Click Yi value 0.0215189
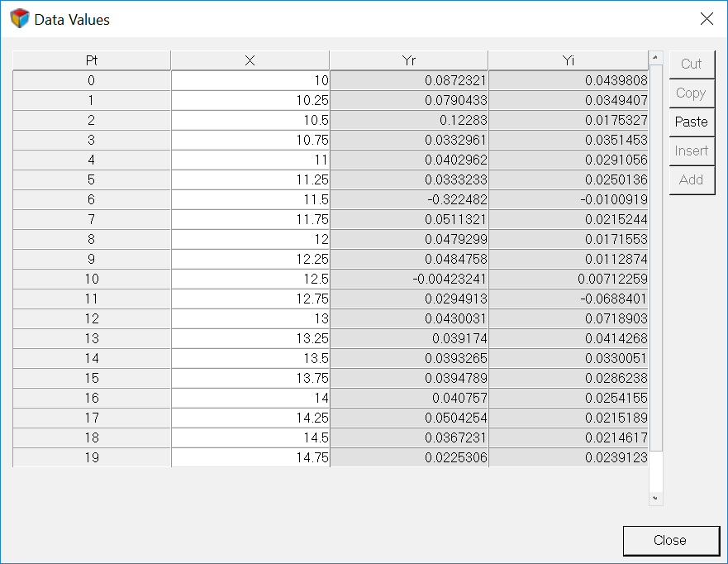Screen dimensions: 728x564 coord(569,418)
